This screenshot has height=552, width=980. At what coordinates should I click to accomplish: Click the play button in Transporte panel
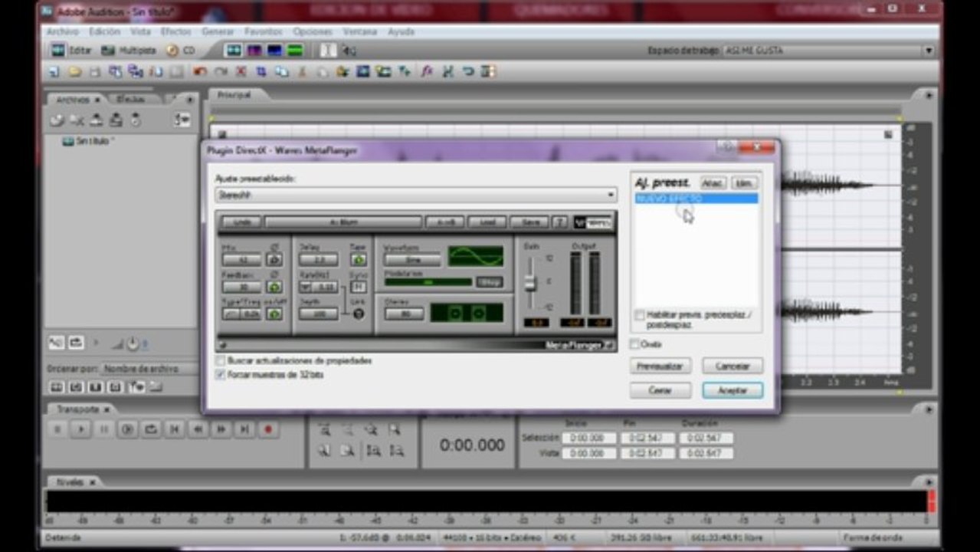pyautogui.click(x=80, y=429)
